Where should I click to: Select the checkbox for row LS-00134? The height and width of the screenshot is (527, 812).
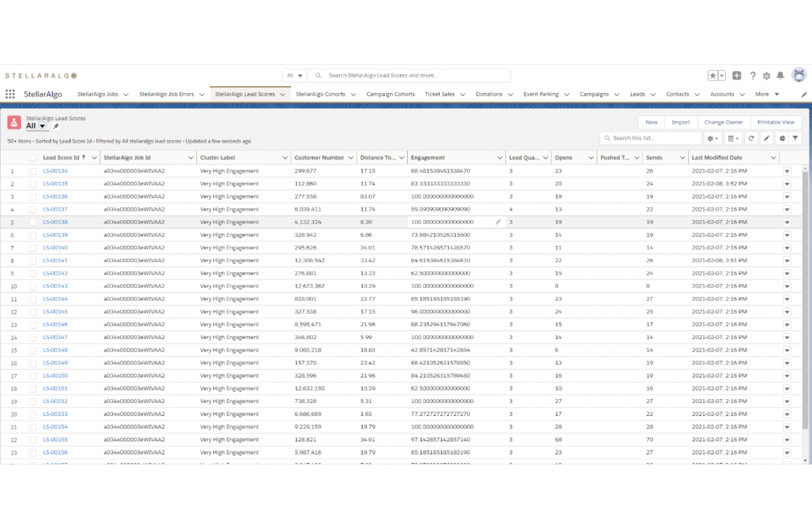(x=33, y=171)
